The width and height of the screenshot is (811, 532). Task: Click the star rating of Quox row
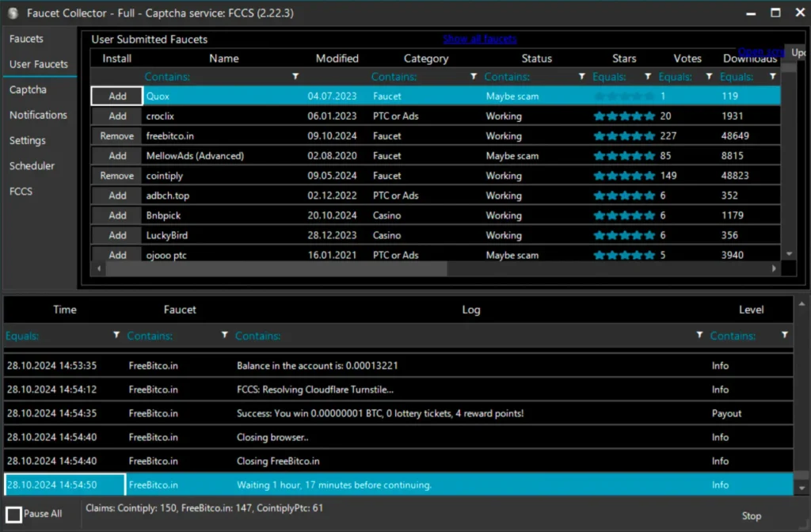624,96
